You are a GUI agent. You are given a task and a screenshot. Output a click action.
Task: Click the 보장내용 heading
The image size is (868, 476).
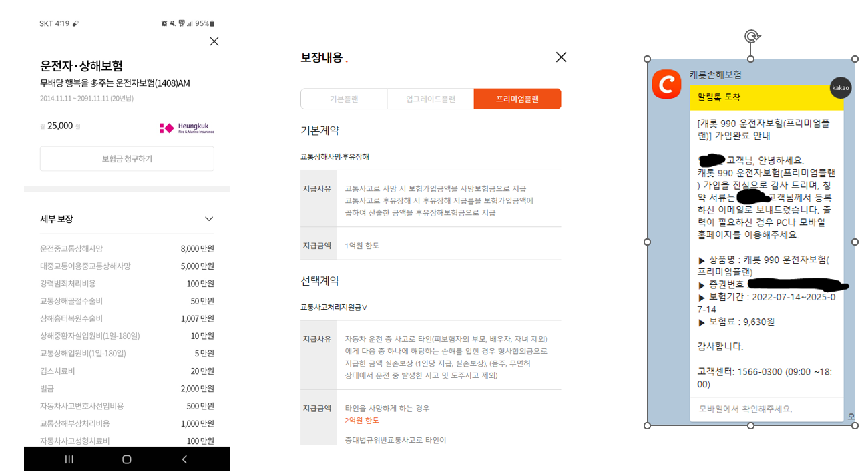[x=321, y=57]
